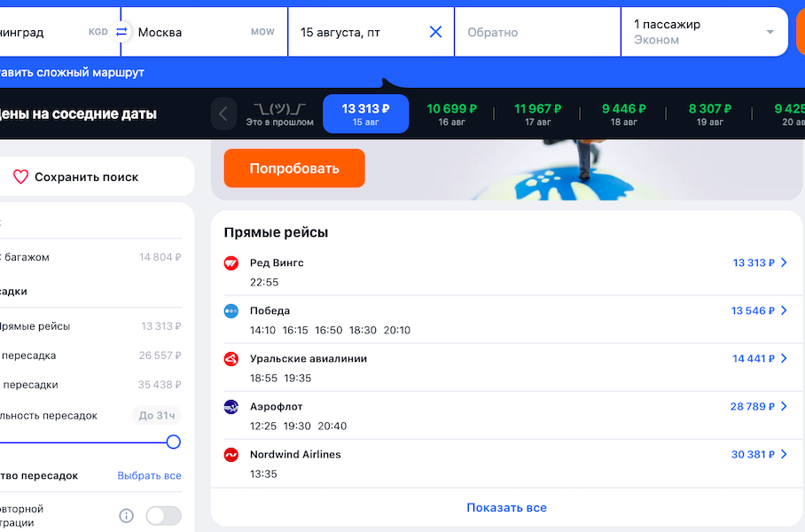Image resolution: width=805 pixels, height=532 pixels.
Task: Click the Обратно return date field
Action: [537, 32]
